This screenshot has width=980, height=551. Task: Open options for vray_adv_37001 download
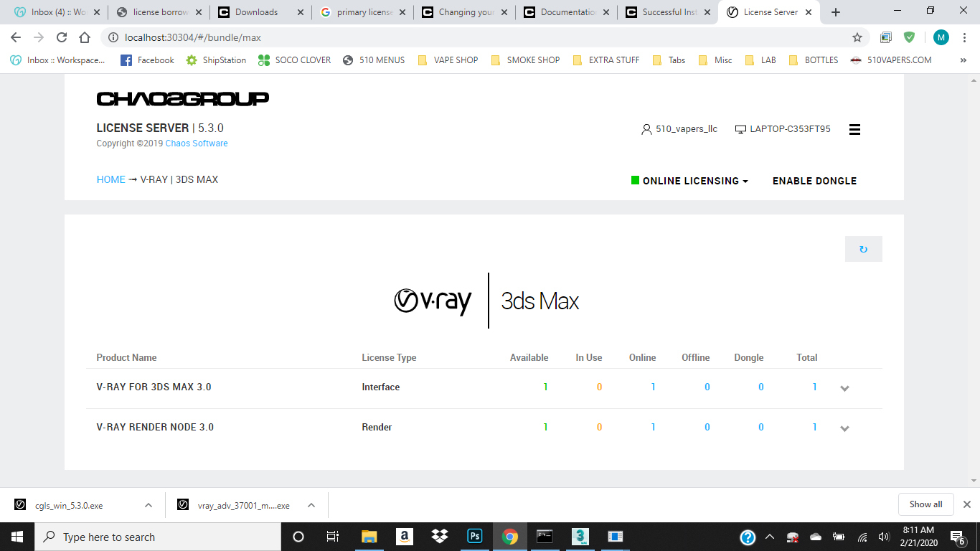[311, 505]
